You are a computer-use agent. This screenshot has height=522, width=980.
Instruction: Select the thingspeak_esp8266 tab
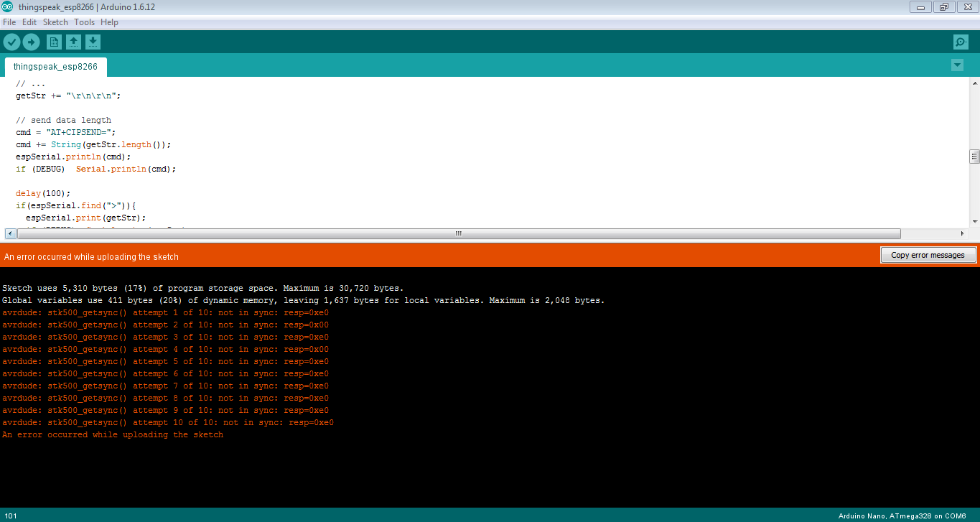[x=55, y=67]
